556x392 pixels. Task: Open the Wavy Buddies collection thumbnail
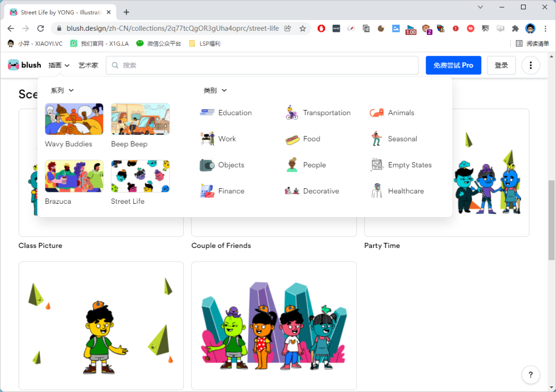coord(74,119)
